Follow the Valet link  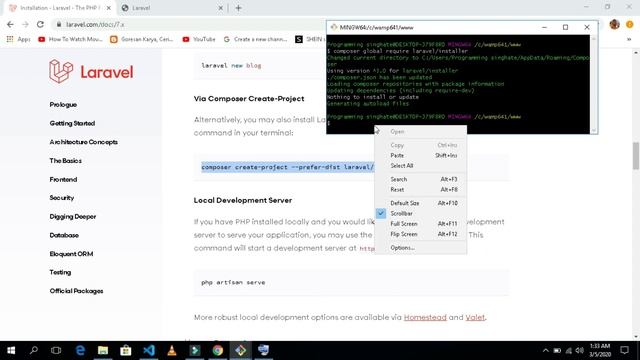point(475,317)
